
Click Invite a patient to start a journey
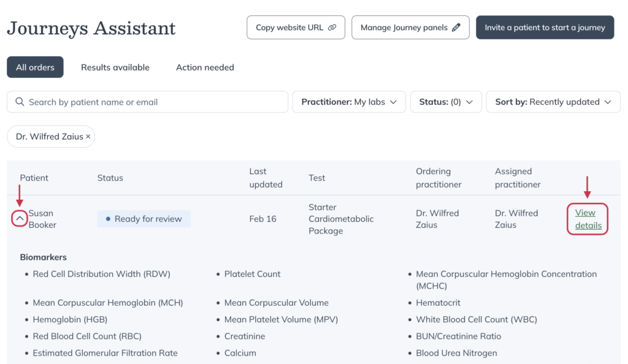point(545,27)
